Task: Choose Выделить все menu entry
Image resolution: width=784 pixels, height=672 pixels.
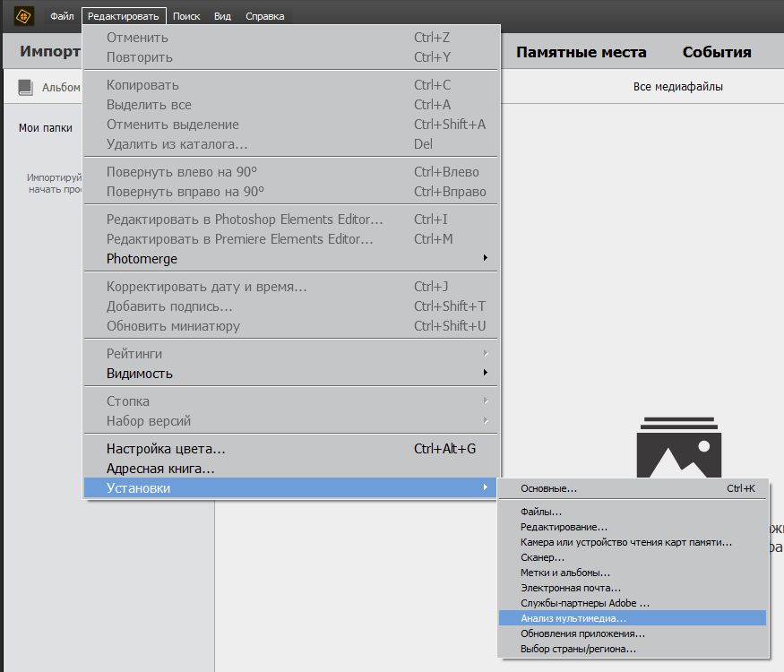Action: 291,105
